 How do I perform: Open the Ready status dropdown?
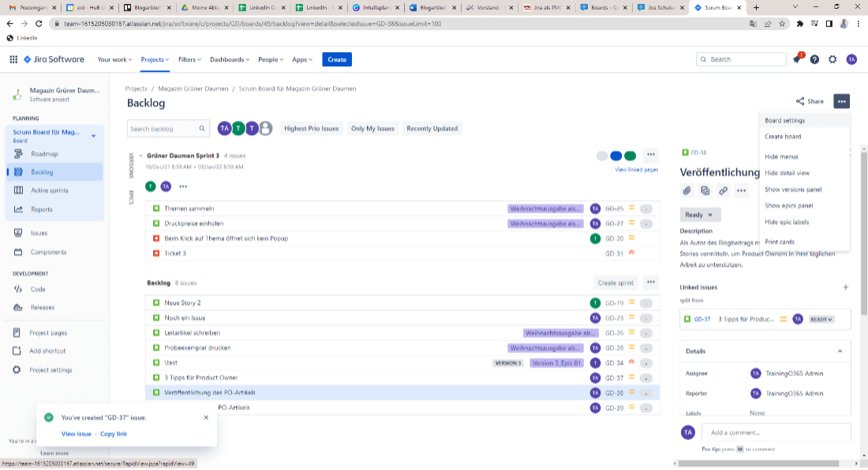point(699,215)
